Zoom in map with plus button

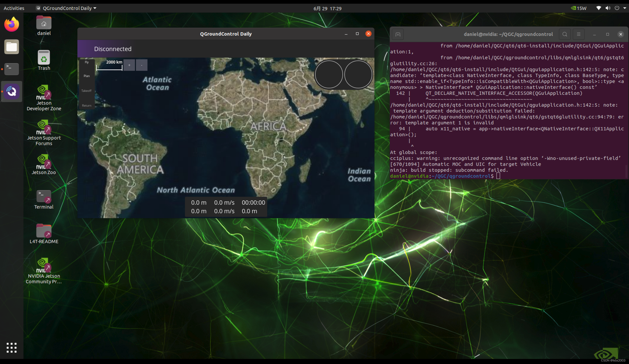tap(129, 65)
